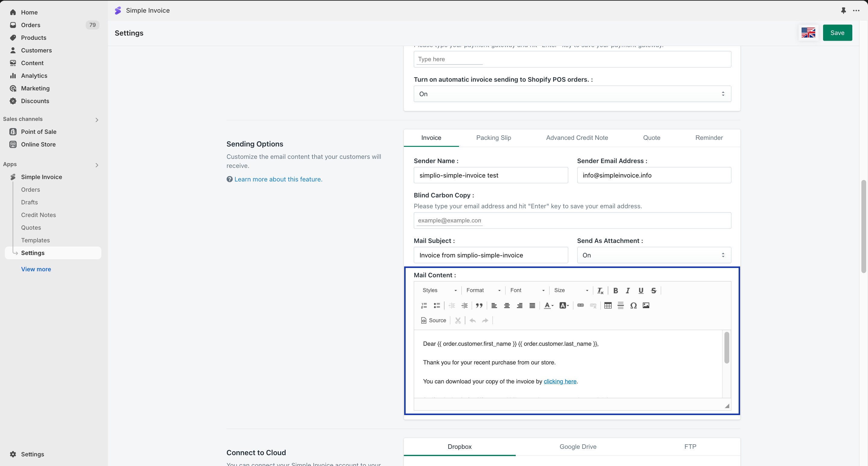The image size is (868, 466).
Task: Center align the mail text
Action: 507,306
